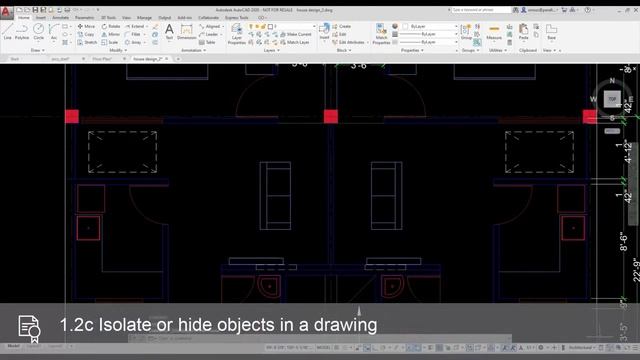Viewport: 640px width, 360px height.
Task: Switch to the house design_2 drawing tab
Action: 148,59
